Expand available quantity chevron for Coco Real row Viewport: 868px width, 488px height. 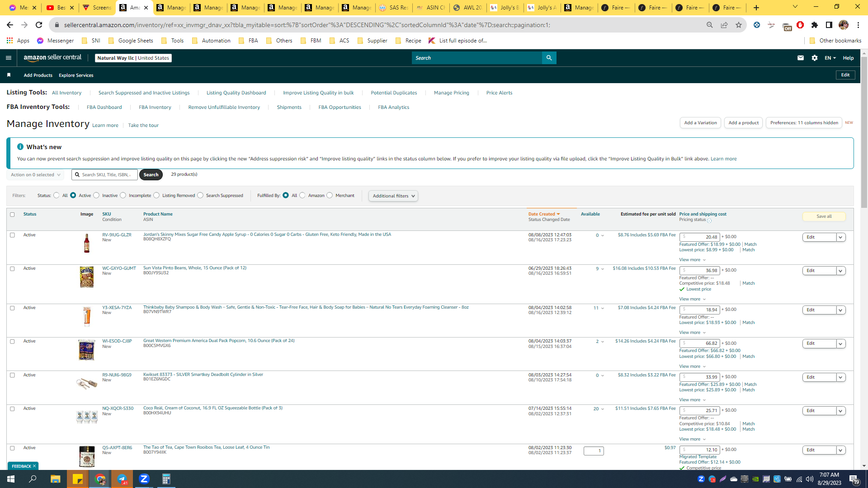tap(603, 409)
